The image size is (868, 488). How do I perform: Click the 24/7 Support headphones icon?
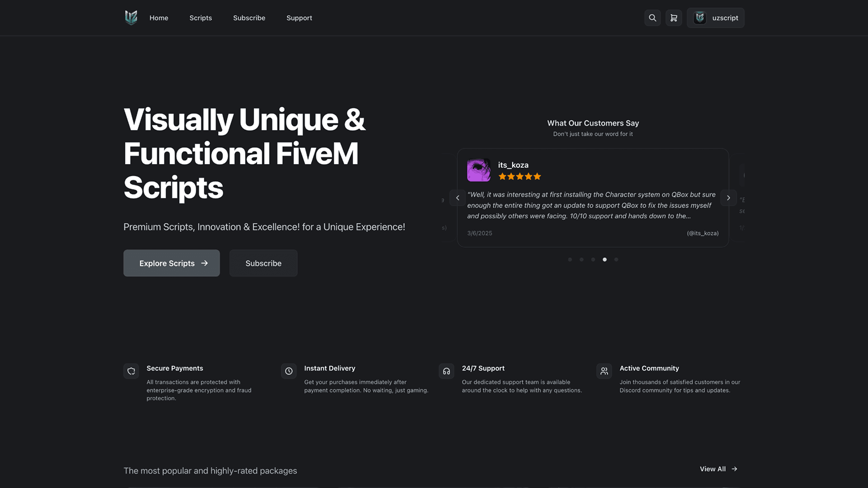(446, 371)
